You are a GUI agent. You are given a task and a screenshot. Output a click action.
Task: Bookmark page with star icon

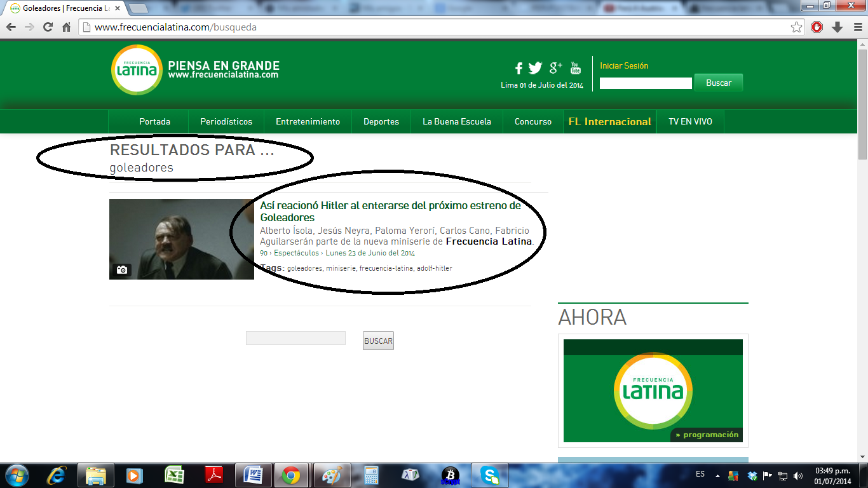pyautogui.click(x=796, y=27)
